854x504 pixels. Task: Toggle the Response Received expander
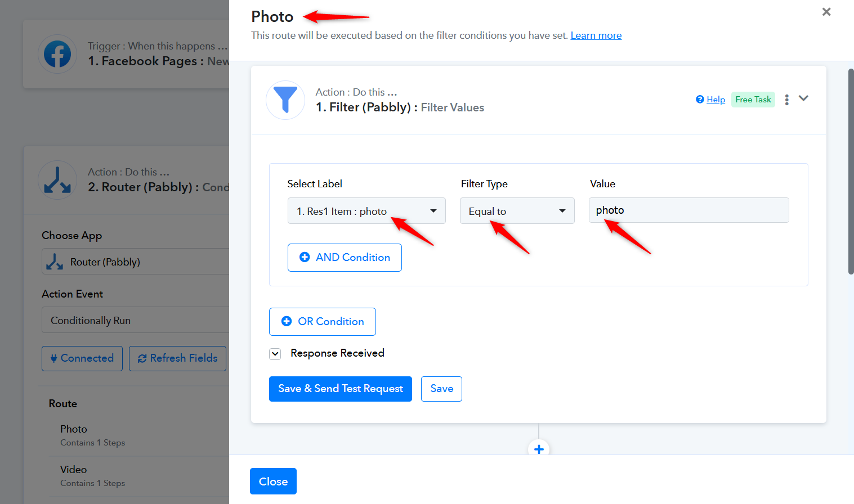[x=275, y=354]
